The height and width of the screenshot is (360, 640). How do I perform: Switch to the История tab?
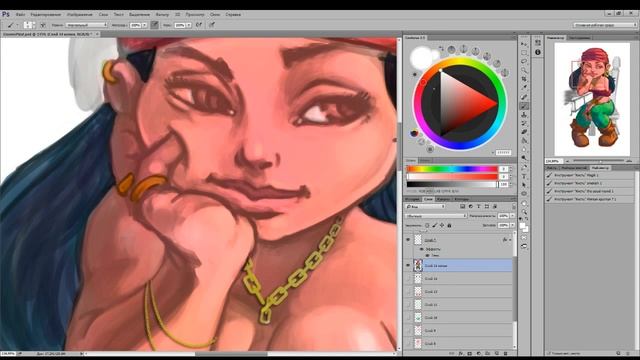pos(412,199)
